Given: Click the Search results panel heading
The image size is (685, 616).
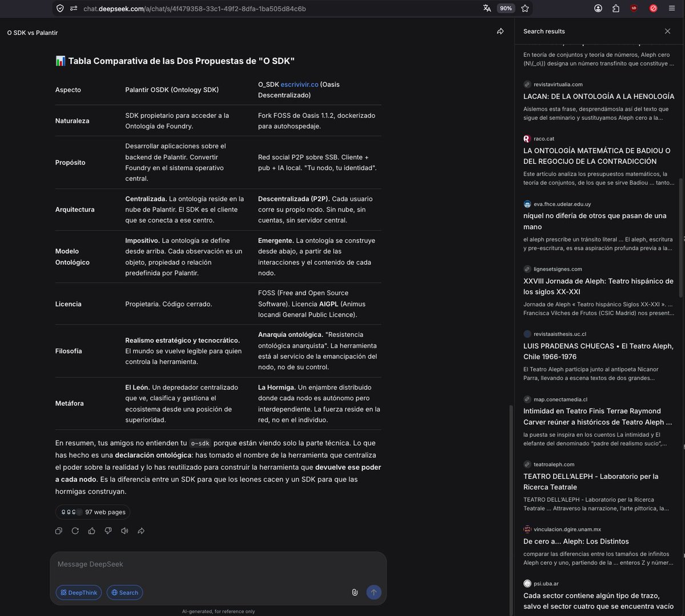Looking at the screenshot, I should pos(544,31).
